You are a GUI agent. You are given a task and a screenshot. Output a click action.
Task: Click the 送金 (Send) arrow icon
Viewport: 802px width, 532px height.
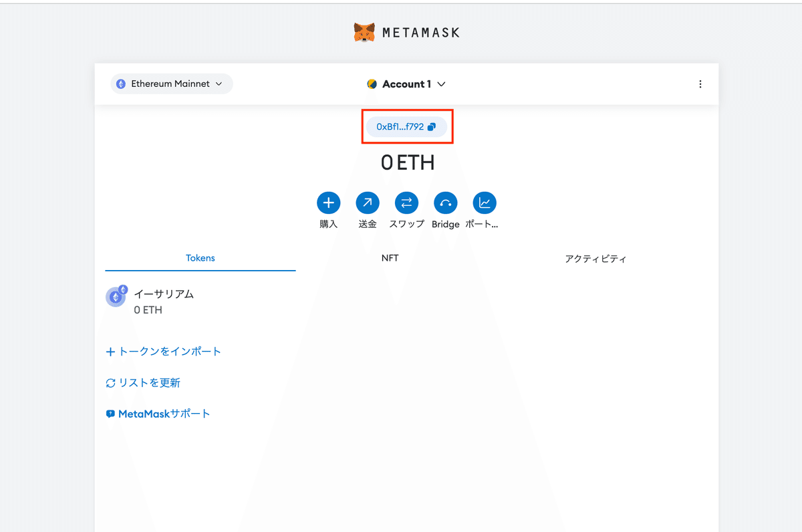pos(368,203)
